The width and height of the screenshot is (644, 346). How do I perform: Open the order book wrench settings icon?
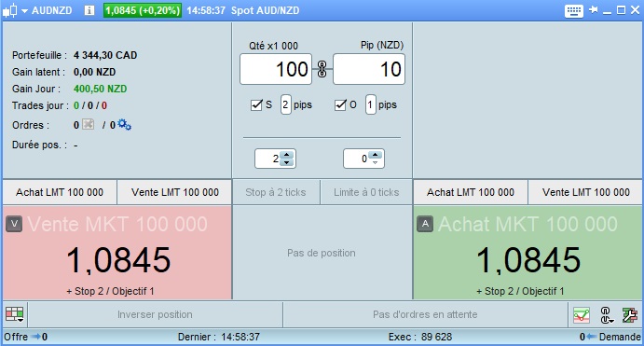(629, 315)
